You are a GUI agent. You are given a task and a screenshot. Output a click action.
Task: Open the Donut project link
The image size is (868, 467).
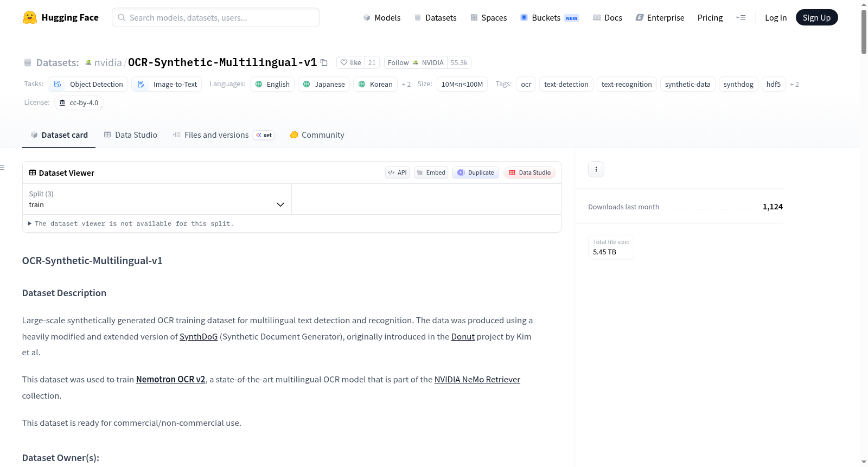[463, 336]
